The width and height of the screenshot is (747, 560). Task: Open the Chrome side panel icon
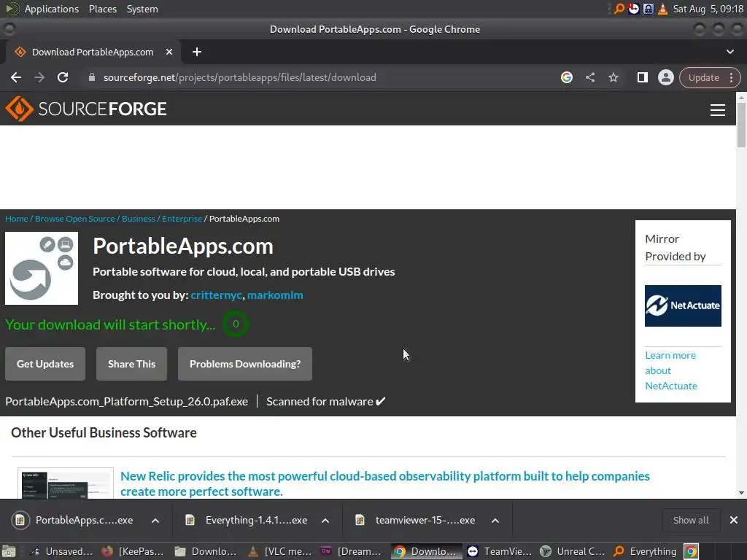(642, 77)
